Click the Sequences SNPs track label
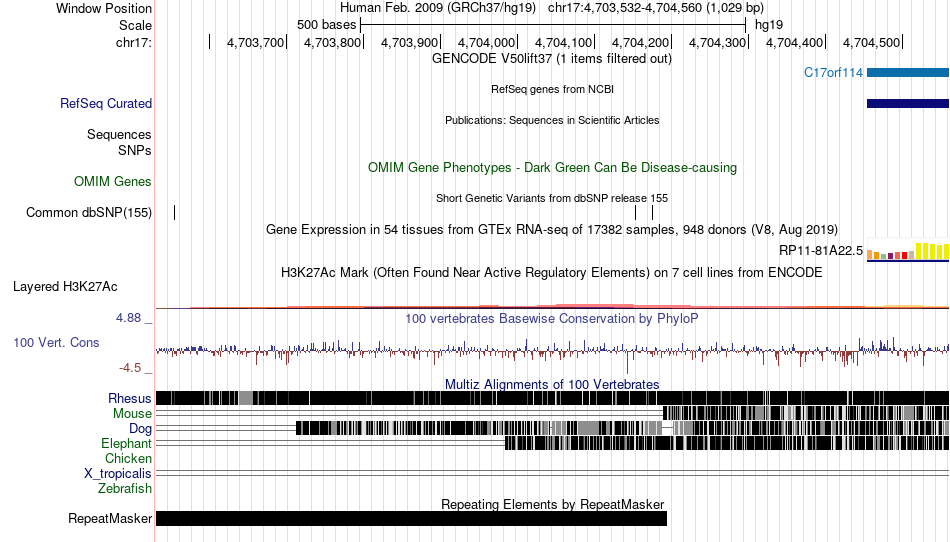 pyautogui.click(x=119, y=142)
